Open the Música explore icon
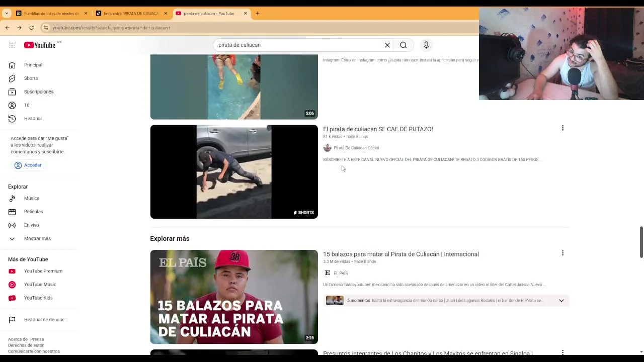644x362 pixels. click(12, 199)
